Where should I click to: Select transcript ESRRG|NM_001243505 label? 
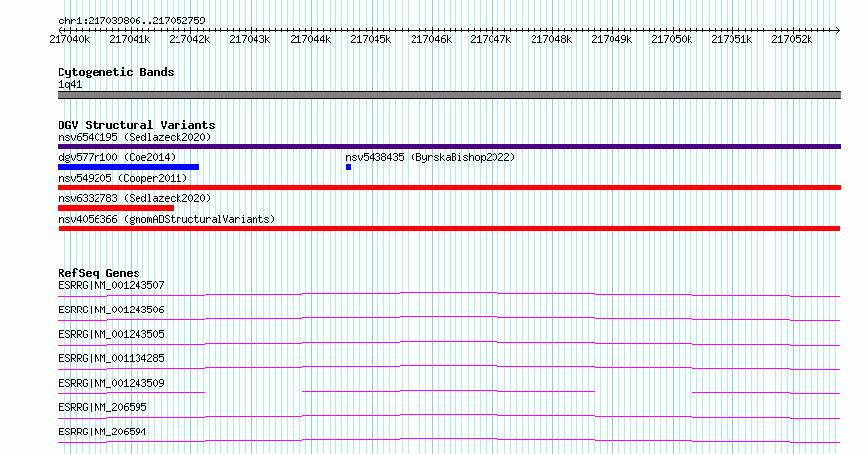coord(111,334)
